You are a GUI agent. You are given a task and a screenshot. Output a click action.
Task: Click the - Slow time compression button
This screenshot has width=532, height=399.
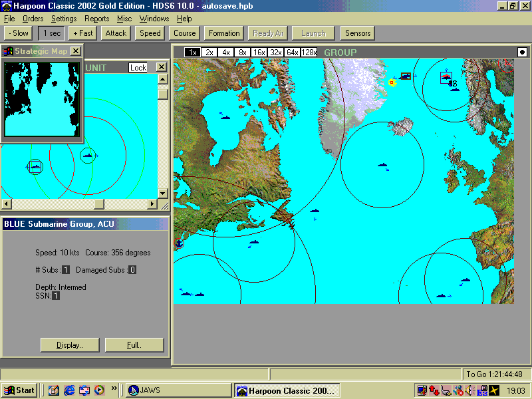click(19, 33)
